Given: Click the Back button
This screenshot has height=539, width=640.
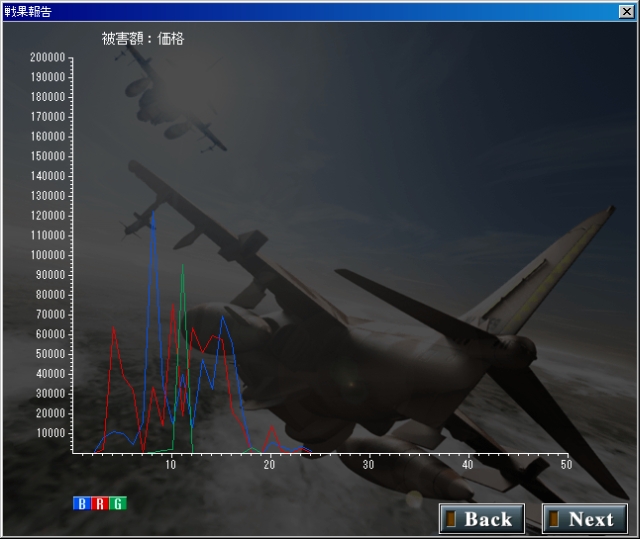Looking at the screenshot, I should (x=482, y=519).
